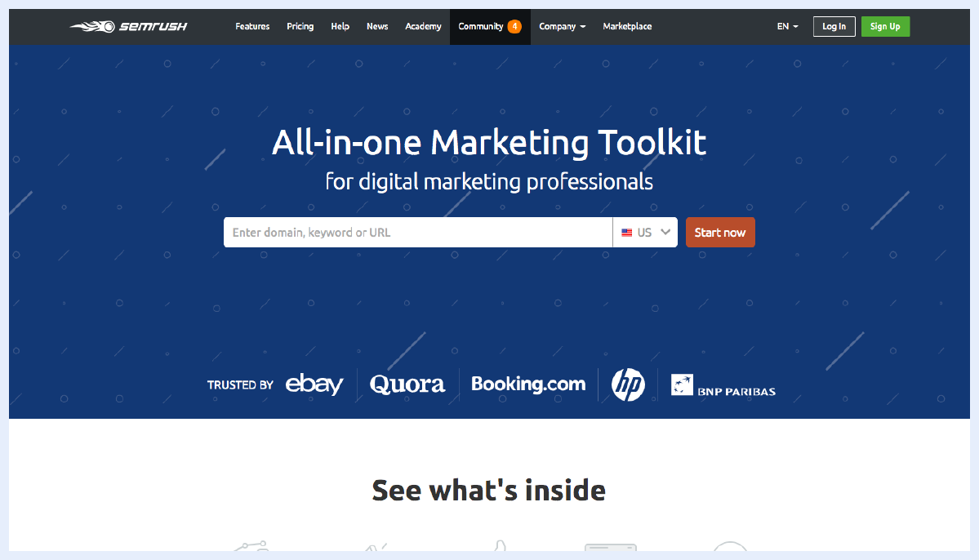Open the Academy link
This screenshot has width=979, height=560.
point(423,26)
